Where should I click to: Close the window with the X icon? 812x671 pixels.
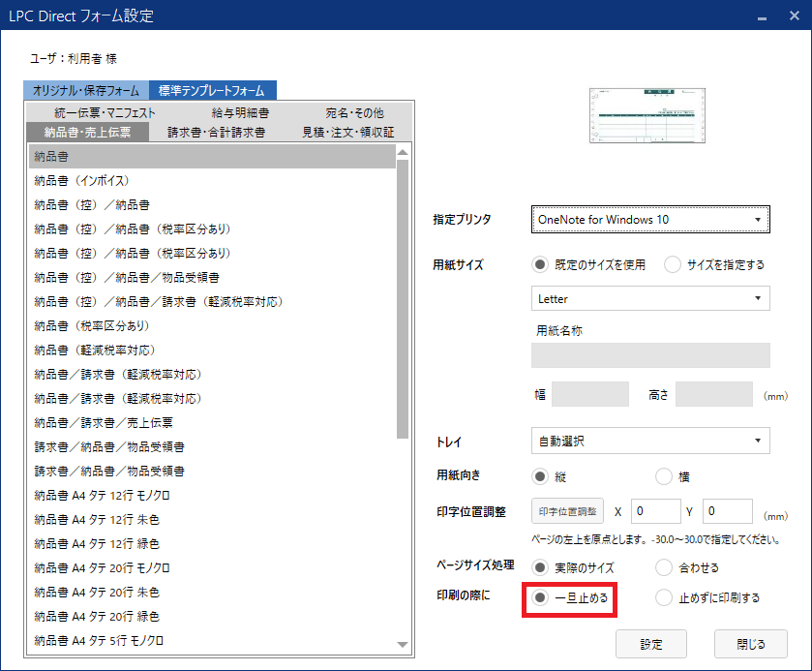tap(791, 16)
